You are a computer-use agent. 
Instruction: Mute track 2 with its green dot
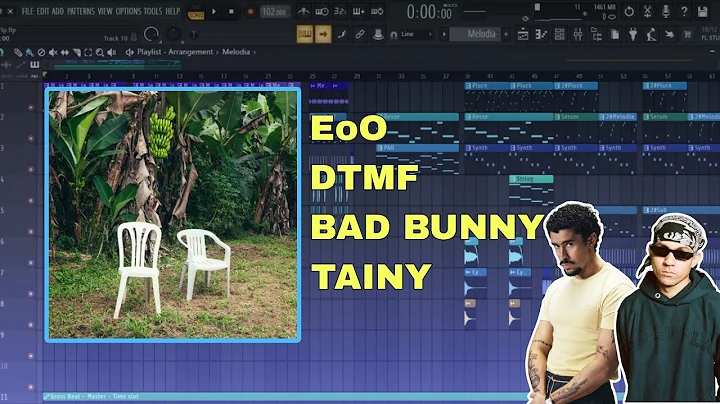[31, 138]
